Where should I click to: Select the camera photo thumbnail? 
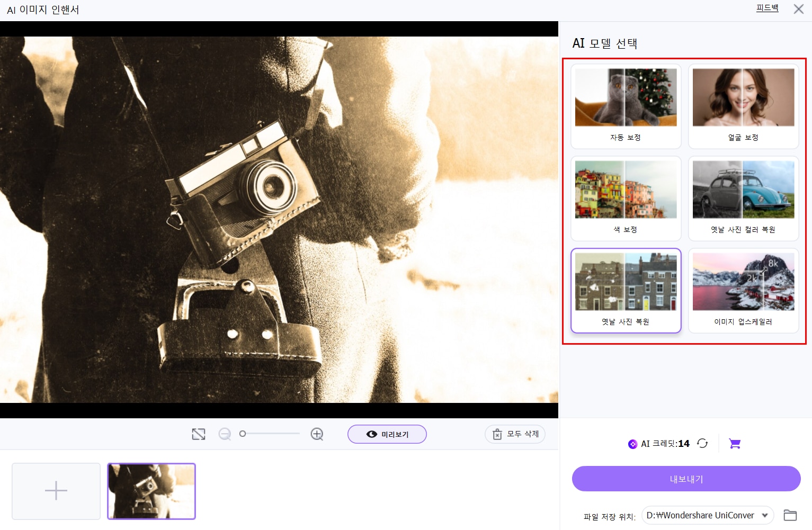(x=151, y=491)
